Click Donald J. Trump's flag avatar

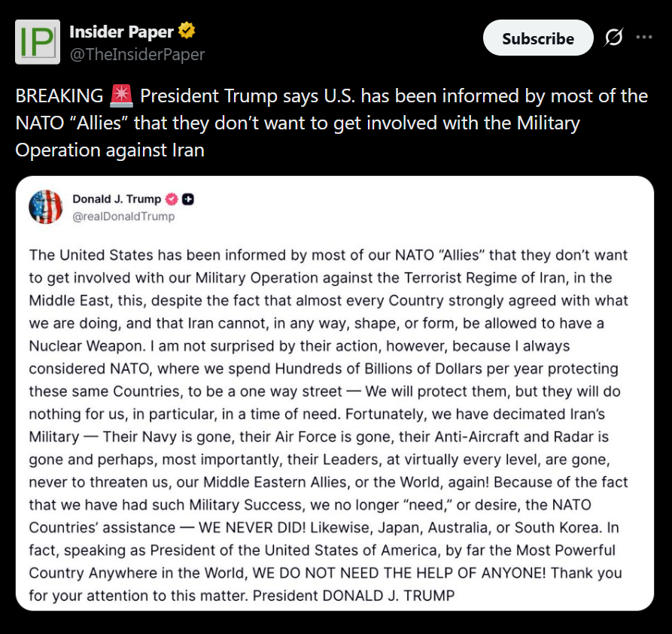click(46, 207)
